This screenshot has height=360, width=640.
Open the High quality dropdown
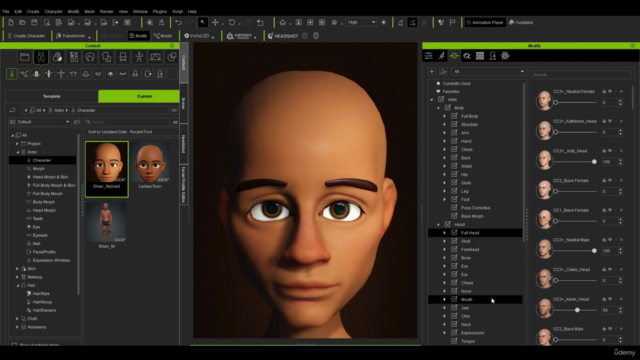point(361,22)
